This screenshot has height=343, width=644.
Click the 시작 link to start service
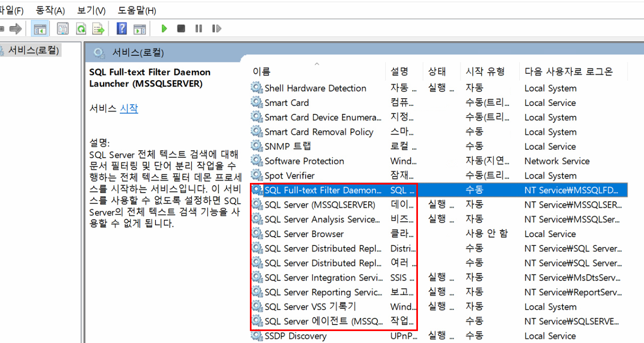[x=129, y=109]
